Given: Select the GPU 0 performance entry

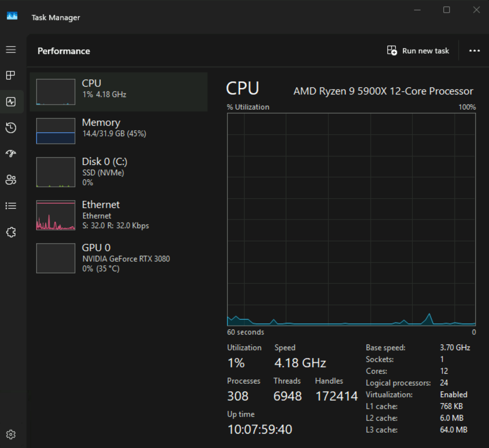Looking at the screenshot, I should [119, 258].
